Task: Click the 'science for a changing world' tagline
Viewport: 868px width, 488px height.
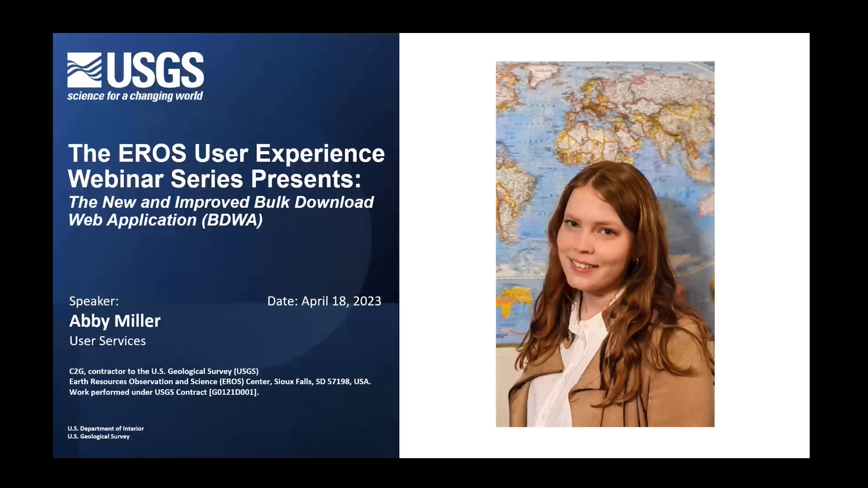Action: click(135, 96)
